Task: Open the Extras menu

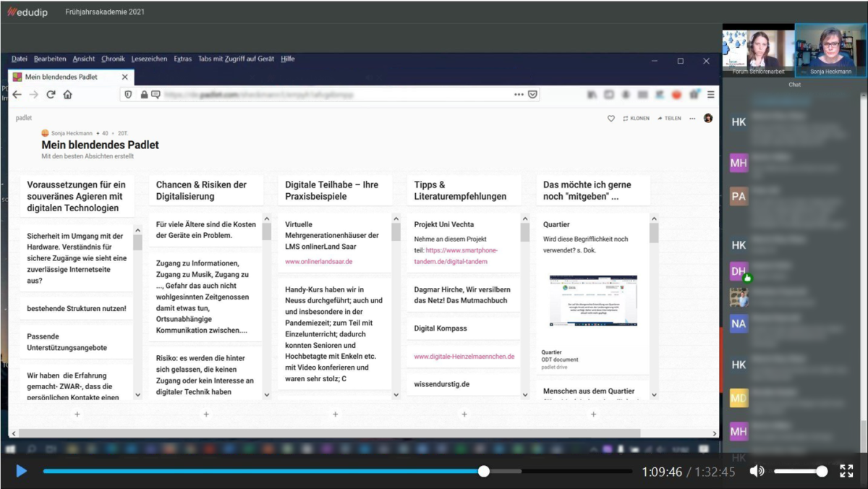Action: (183, 59)
